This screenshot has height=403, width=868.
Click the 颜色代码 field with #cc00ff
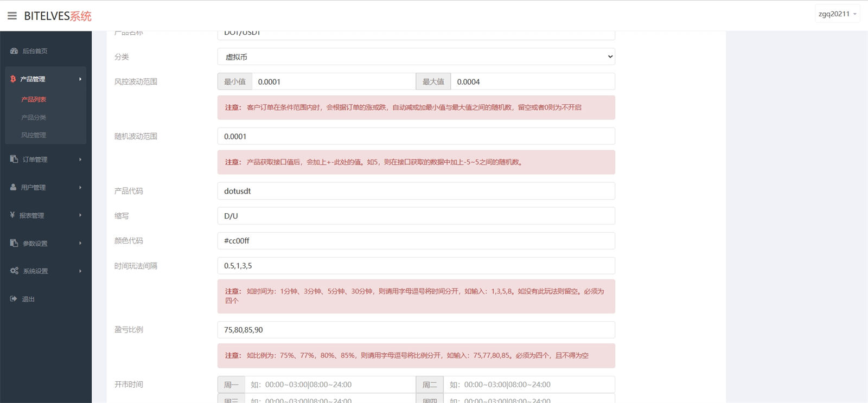(x=416, y=241)
